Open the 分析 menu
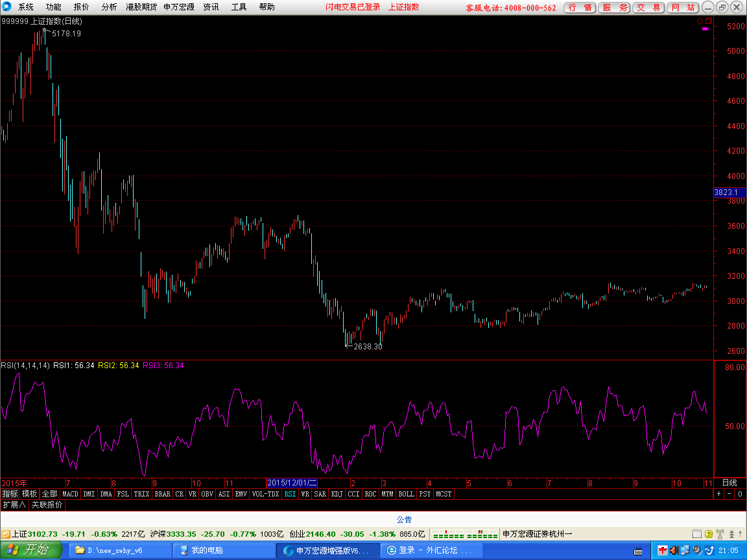 click(109, 7)
